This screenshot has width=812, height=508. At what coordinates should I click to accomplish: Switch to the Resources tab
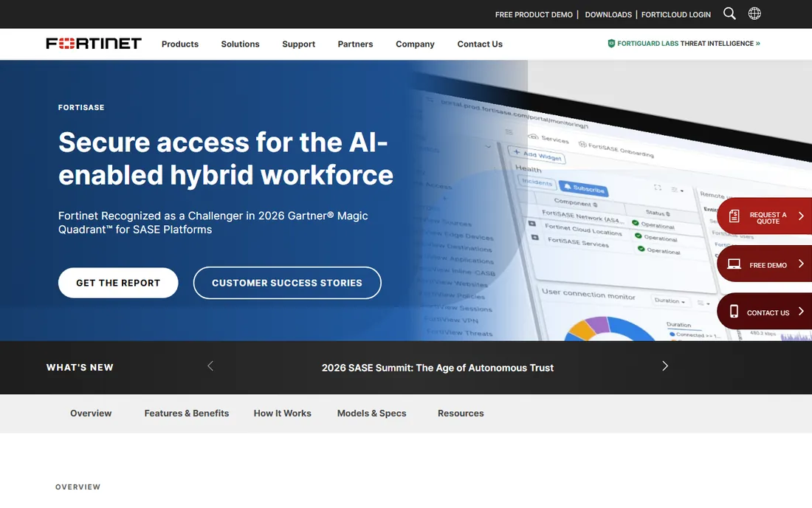(461, 413)
